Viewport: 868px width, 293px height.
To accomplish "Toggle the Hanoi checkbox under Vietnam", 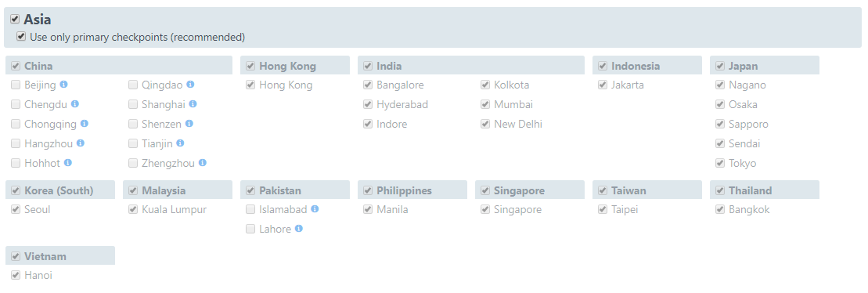I will (x=16, y=275).
